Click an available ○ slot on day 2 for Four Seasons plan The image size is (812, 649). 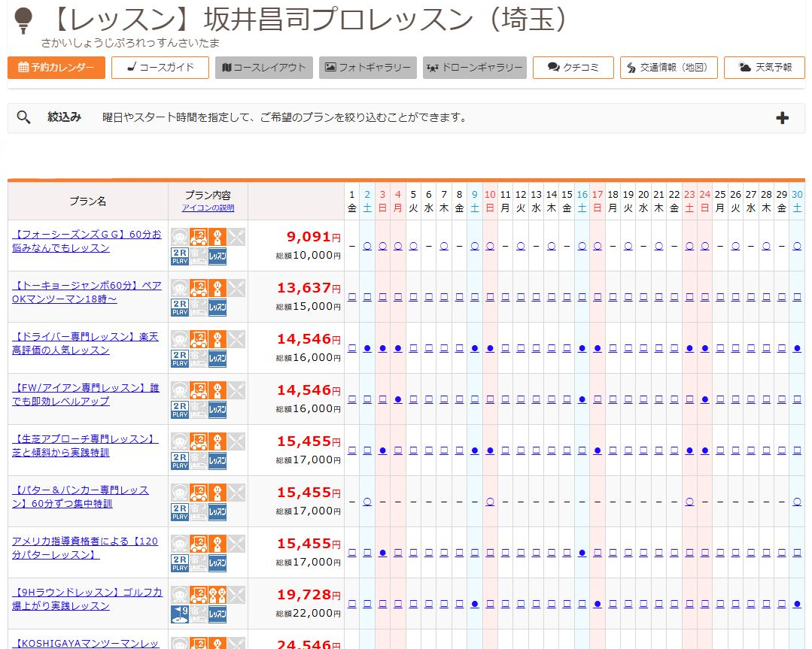[366, 245]
